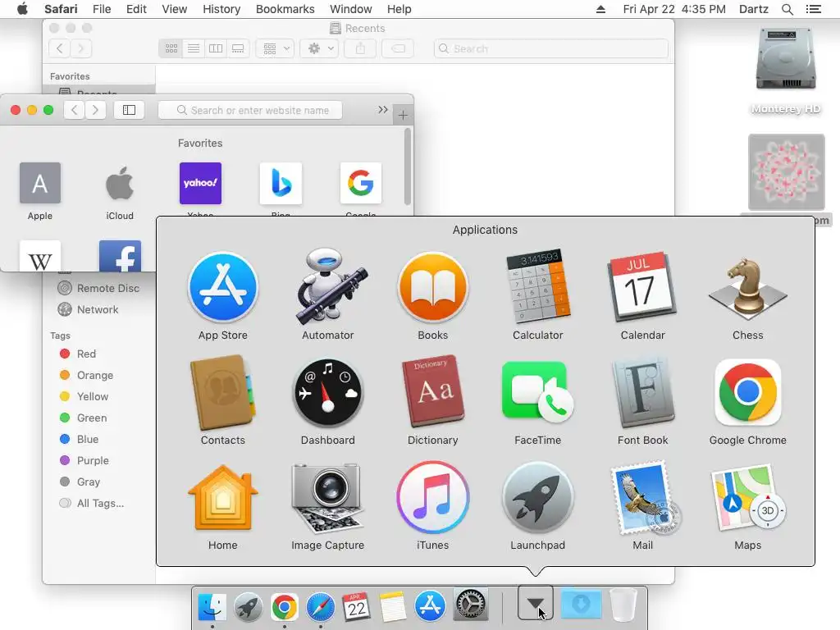The height and width of the screenshot is (630, 840).
Task: Click the Finder search field
Action: tap(550, 48)
